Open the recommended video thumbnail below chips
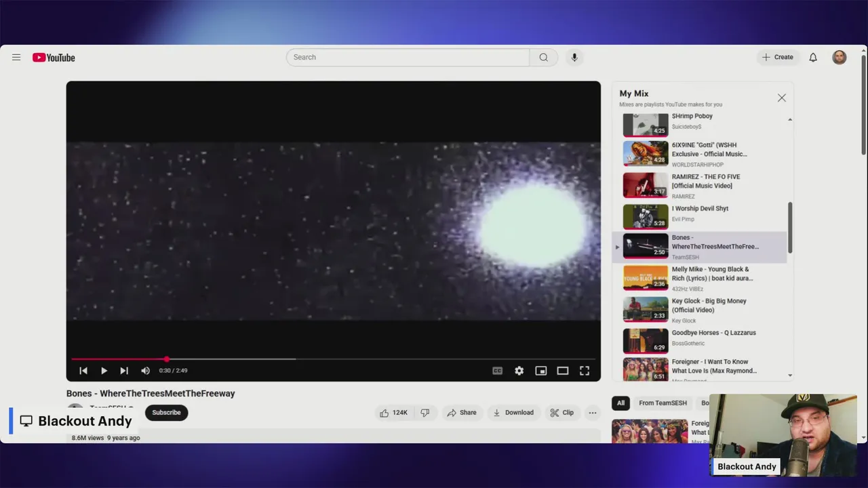868x488 pixels. click(x=650, y=431)
